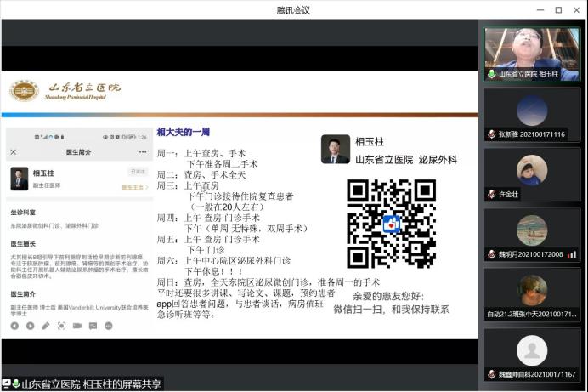Click the muted microphone icon next to 许金壮

coord(492,194)
